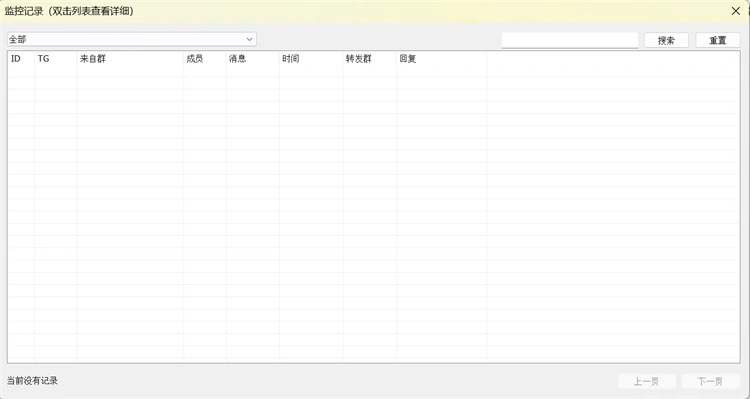Click the 监控记录 window title text
The height and width of the screenshot is (399, 750).
click(x=69, y=11)
